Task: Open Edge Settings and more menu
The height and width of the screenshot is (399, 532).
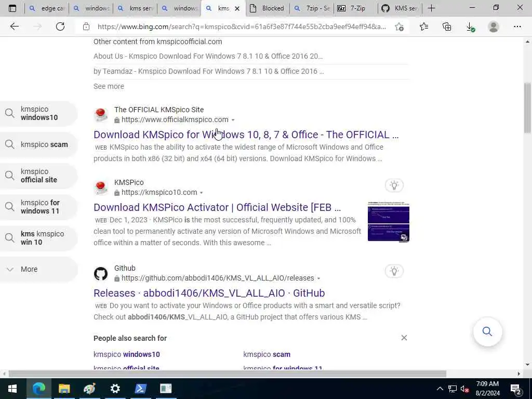Action: tap(517, 26)
